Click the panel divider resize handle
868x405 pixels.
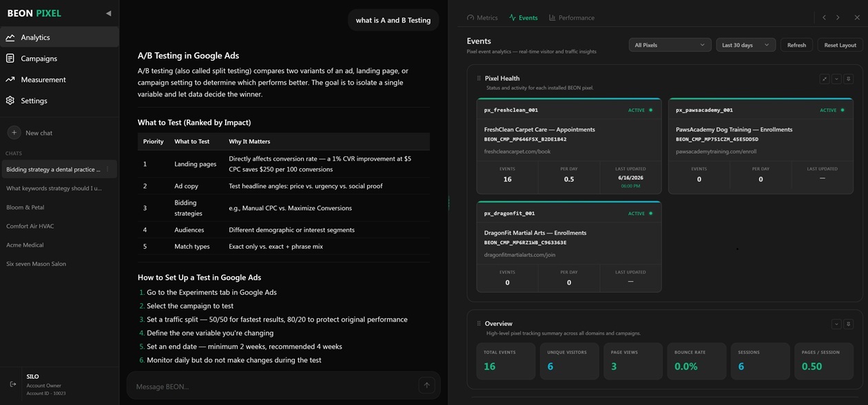[x=448, y=202]
